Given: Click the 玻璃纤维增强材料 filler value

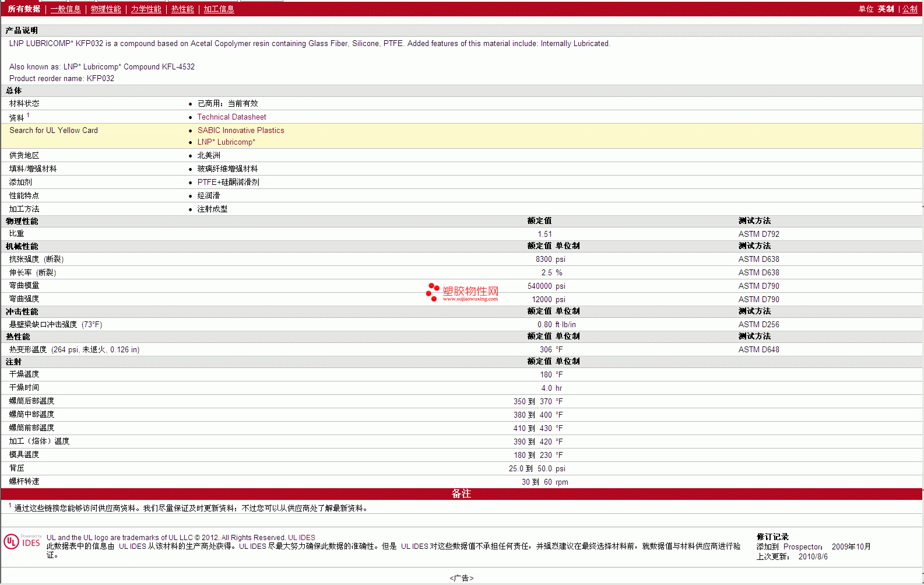Looking at the screenshot, I should 227,169.
